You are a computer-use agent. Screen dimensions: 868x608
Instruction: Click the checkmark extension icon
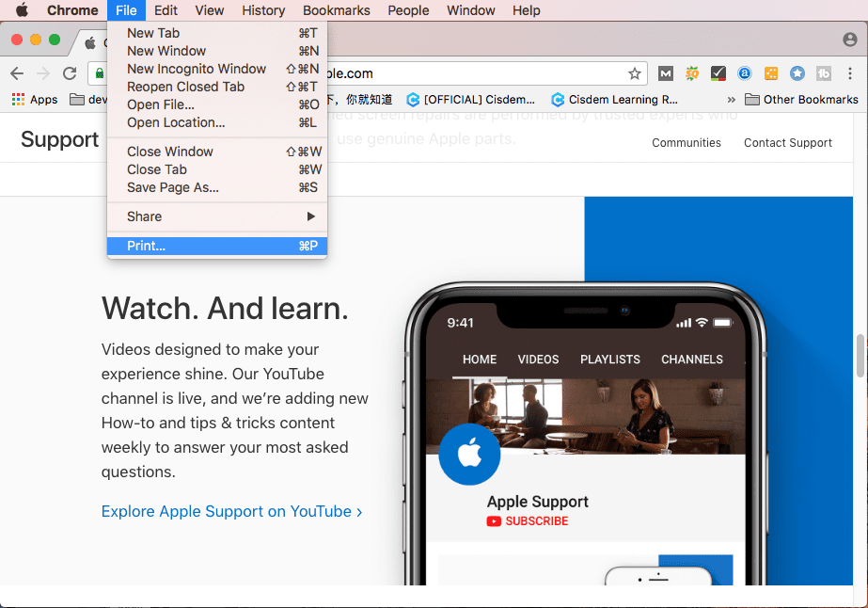718,73
